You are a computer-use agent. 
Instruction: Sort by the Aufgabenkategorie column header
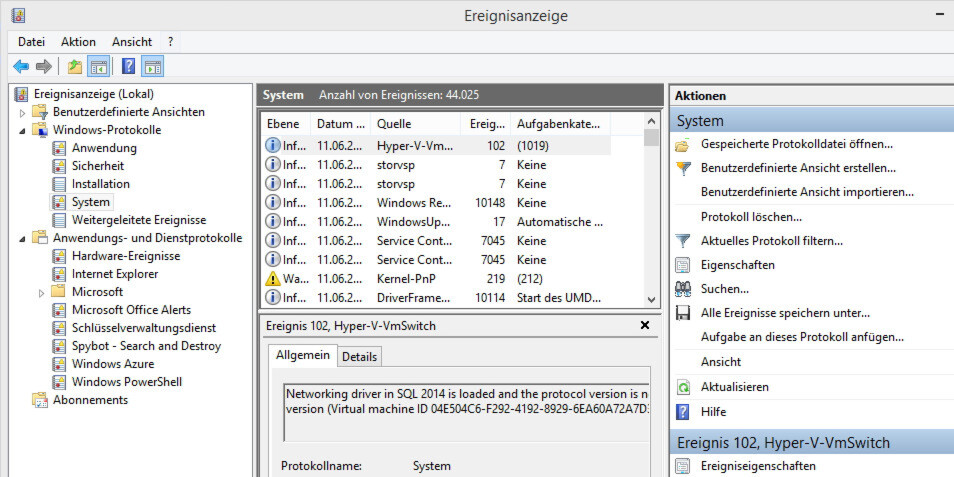(x=560, y=124)
